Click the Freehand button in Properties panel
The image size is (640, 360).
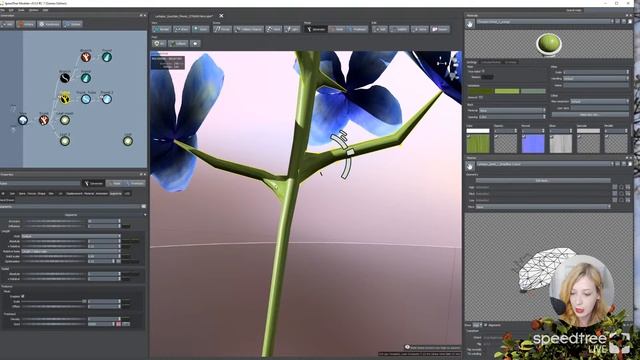pyautogui.click(x=135, y=183)
